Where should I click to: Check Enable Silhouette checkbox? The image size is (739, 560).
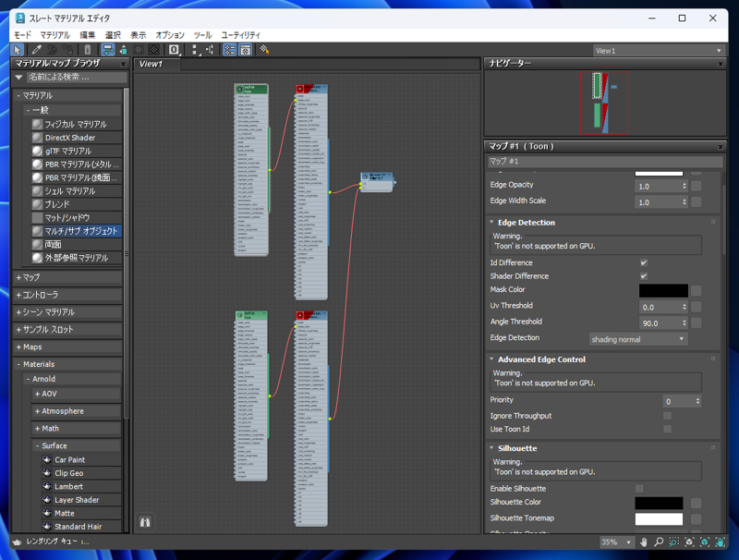coord(639,488)
